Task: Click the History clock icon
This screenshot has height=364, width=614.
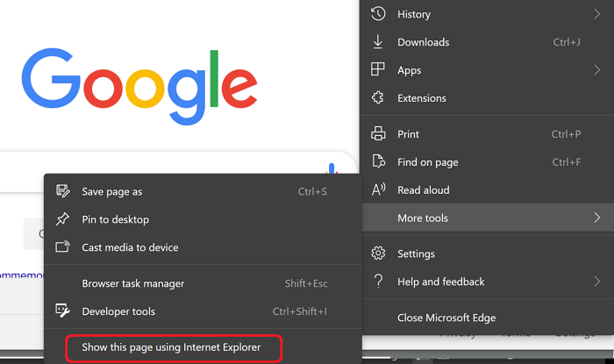Action: 378,14
